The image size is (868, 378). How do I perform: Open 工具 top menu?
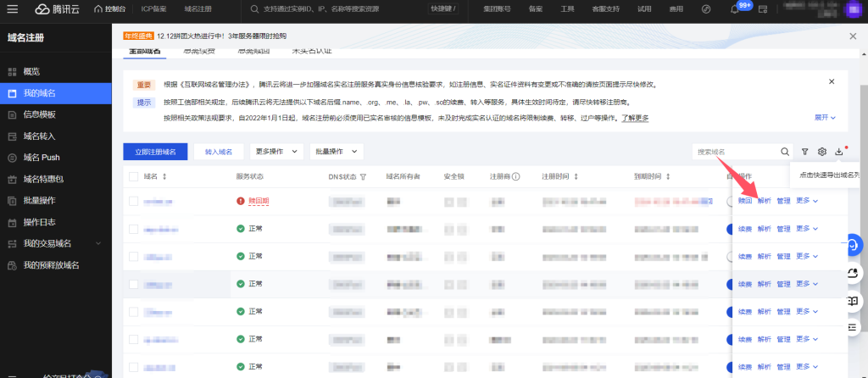(567, 9)
